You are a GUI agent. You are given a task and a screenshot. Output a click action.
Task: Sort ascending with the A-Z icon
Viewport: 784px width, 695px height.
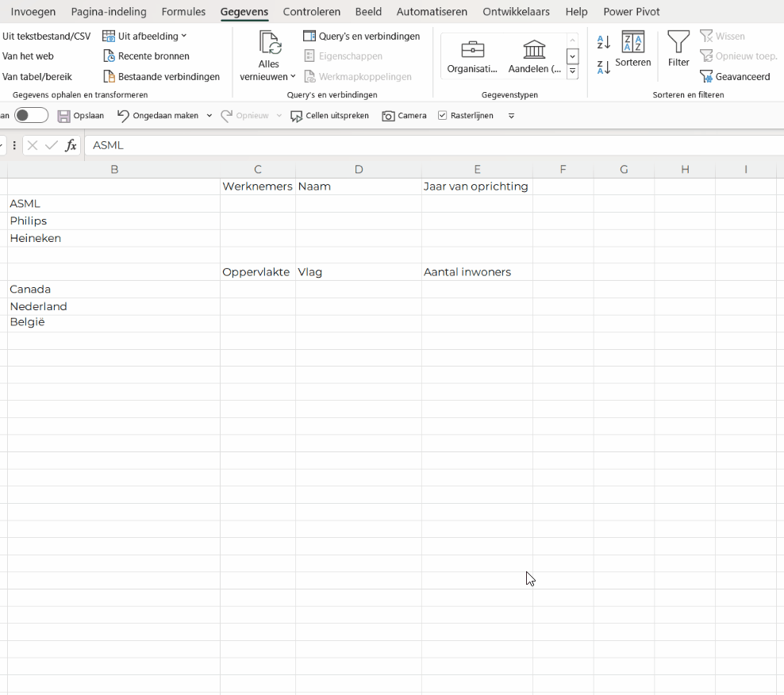click(604, 43)
